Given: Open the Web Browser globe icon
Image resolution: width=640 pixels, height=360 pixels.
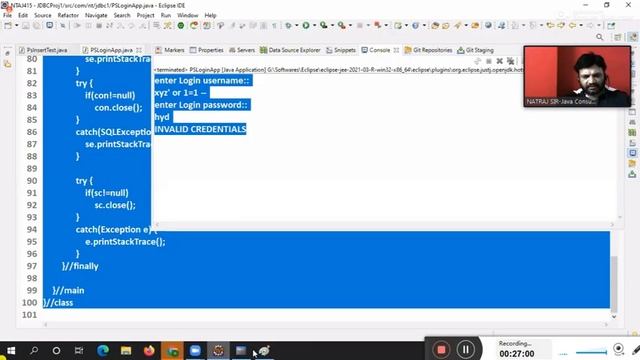Looking at the screenshot, I should pyautogui.click(x=488, y=25).
